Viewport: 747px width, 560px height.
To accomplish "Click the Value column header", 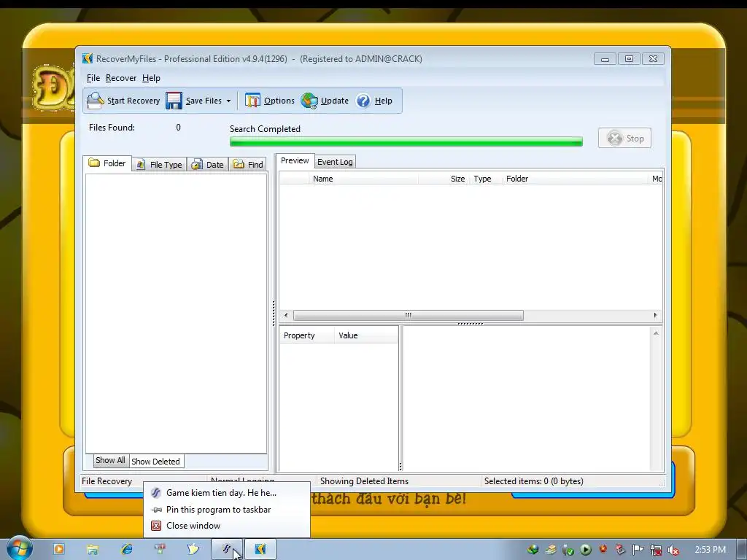I will 365,335.
